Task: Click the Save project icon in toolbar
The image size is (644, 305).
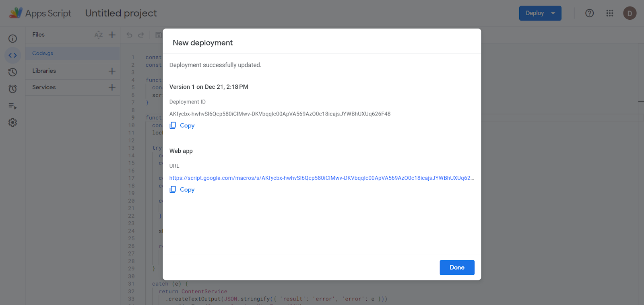Action: [x=159, y=35]
